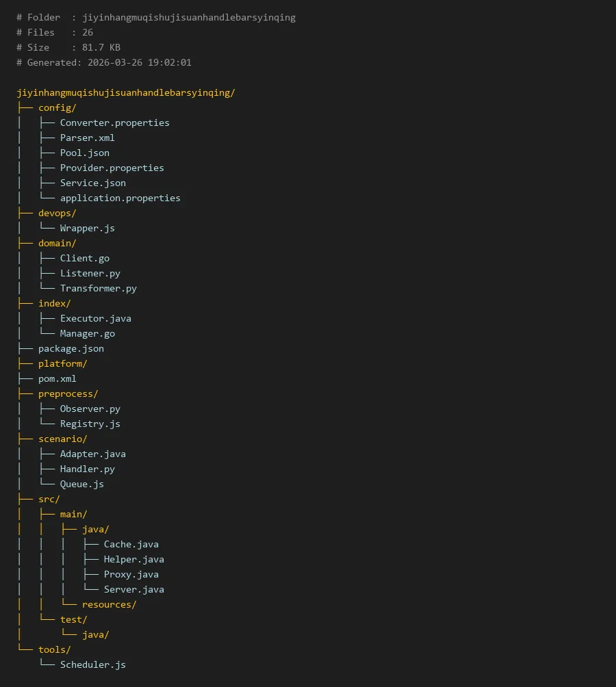Open Scheduler.js in the tools folder
The image size is (616, 687).
click(x=92, y=665)
